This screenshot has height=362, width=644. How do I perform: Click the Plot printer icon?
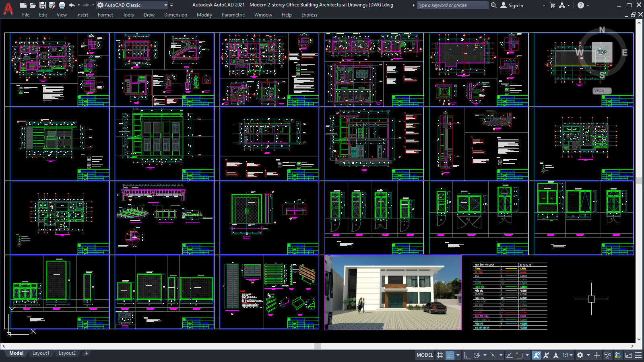click(62, 5)
